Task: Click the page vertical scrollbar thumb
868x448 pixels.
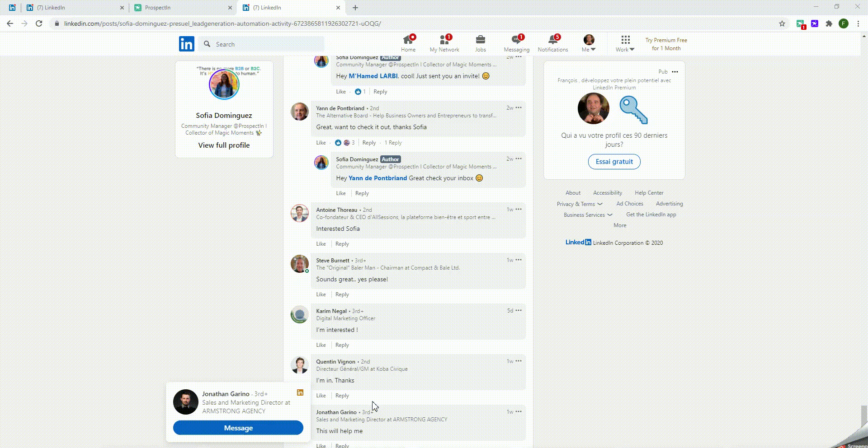Action: click(x=864, y=416)
